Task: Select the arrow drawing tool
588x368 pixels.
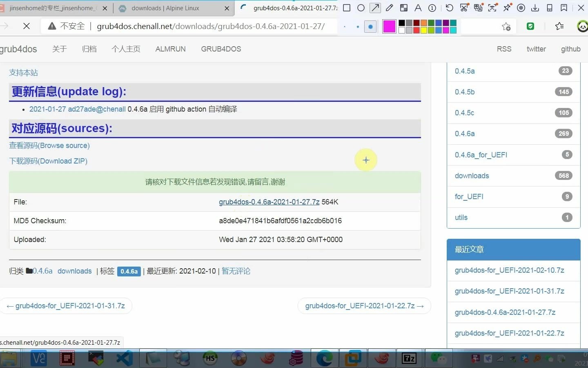Action: point(375,8)
